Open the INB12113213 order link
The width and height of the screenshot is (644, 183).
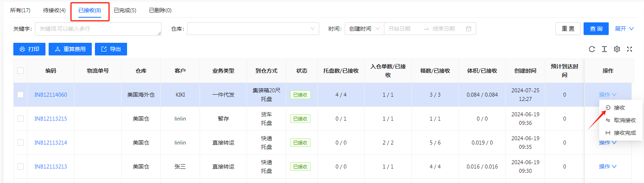pyautogui.click(x=51, y=167)
